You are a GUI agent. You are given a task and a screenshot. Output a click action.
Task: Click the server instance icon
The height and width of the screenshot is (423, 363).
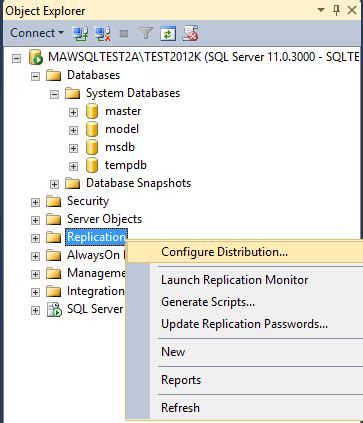35,57
